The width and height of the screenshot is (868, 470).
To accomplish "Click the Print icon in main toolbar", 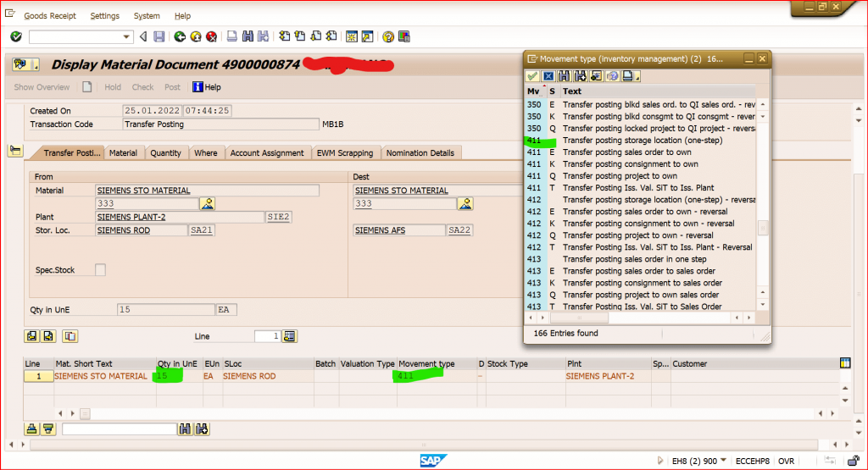I will 232,36.
